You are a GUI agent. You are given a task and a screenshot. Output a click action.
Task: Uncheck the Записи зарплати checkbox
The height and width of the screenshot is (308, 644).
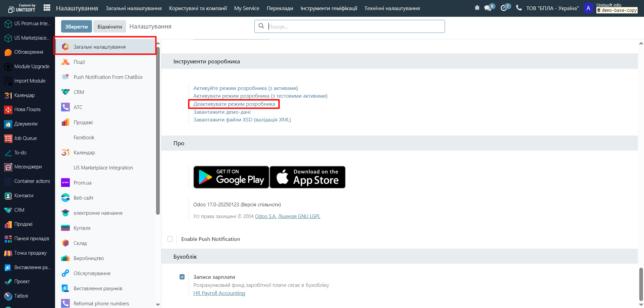tap(182, 277)
